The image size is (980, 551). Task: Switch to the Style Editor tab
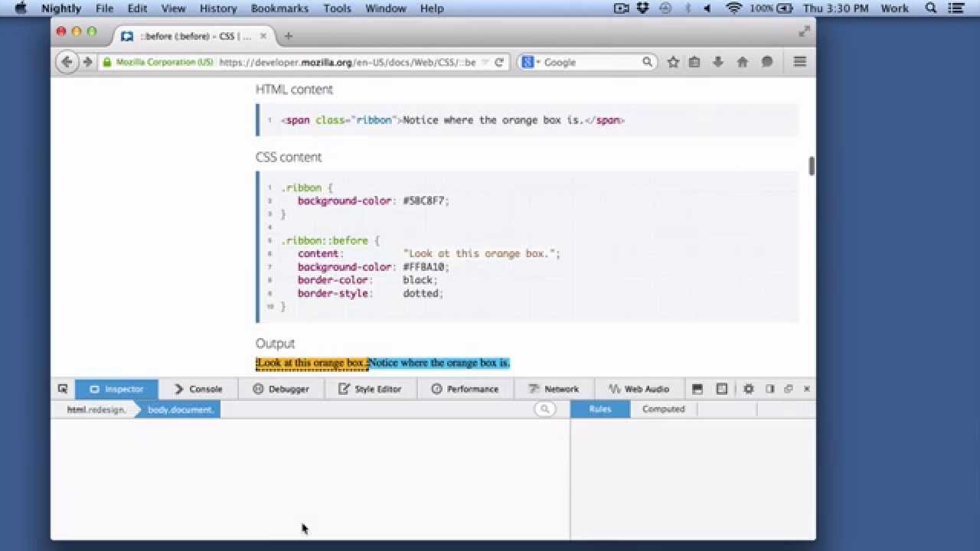pos(371,389)
